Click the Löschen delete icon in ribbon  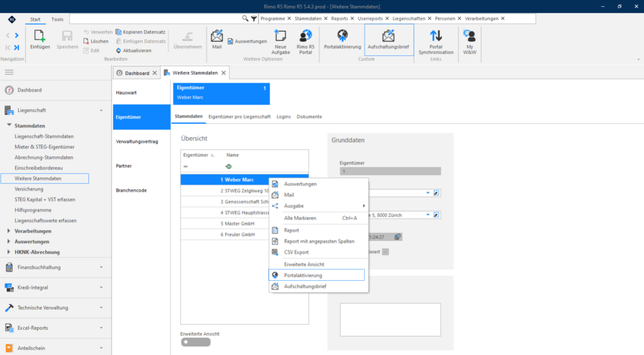tap(86, 41)
